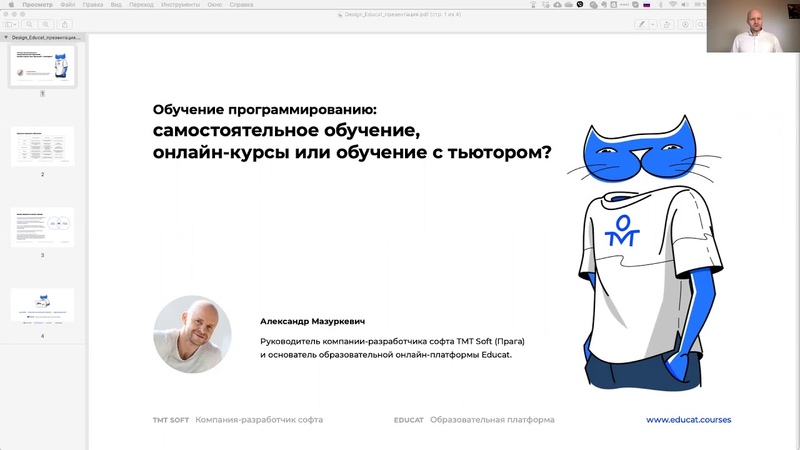Select page 3 thumbnail in sidebar
This screenshot has width=800, height=450.
coord(42,227)
